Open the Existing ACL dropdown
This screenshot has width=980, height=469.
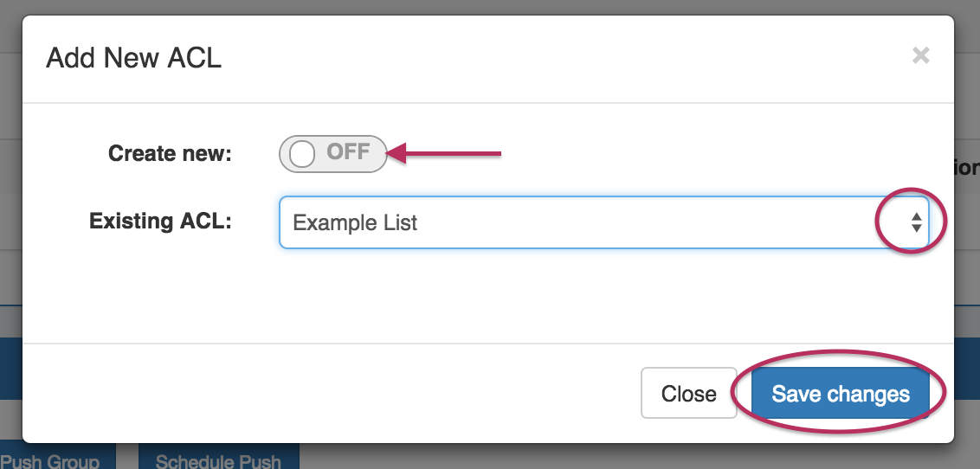pos(603,222)
